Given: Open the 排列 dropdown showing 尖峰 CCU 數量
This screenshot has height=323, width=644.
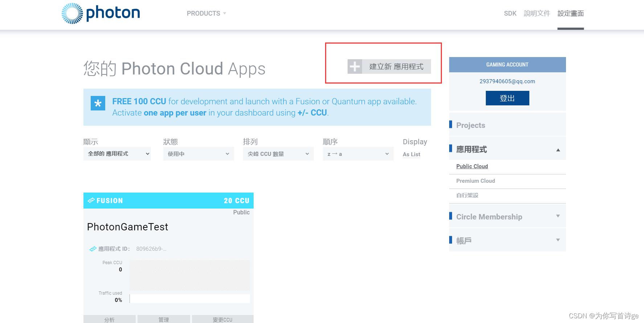Looking at the screenshot, I should [278, 154].
